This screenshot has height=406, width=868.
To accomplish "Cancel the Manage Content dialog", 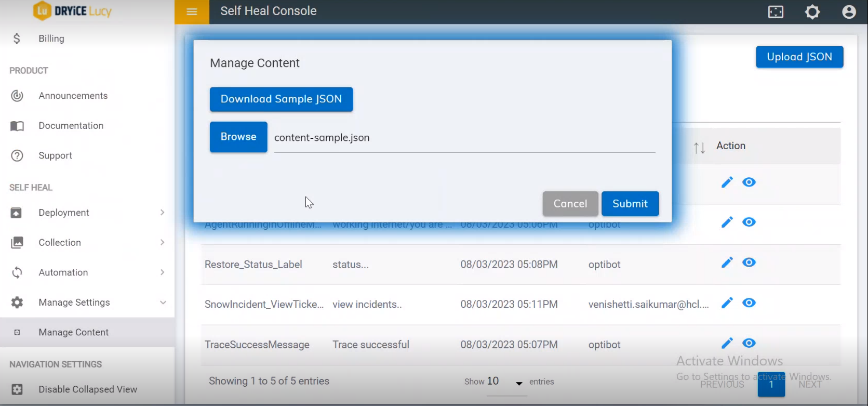I will click(x=570, y=204).
